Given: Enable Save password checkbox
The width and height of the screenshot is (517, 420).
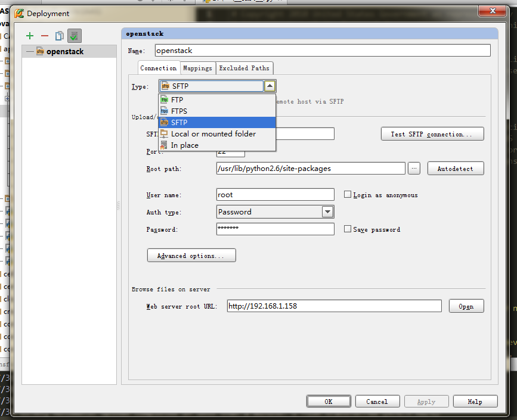Looking at the screenshot, I should click(x=348, y=229).
